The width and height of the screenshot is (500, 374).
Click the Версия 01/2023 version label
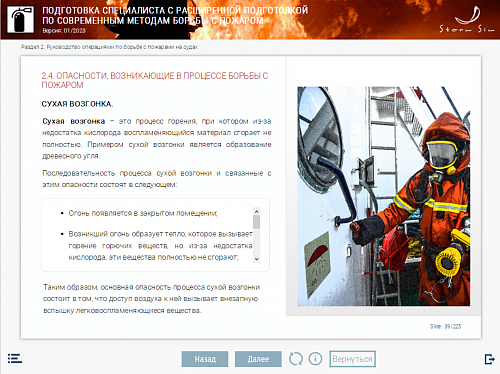coord(64,31)
